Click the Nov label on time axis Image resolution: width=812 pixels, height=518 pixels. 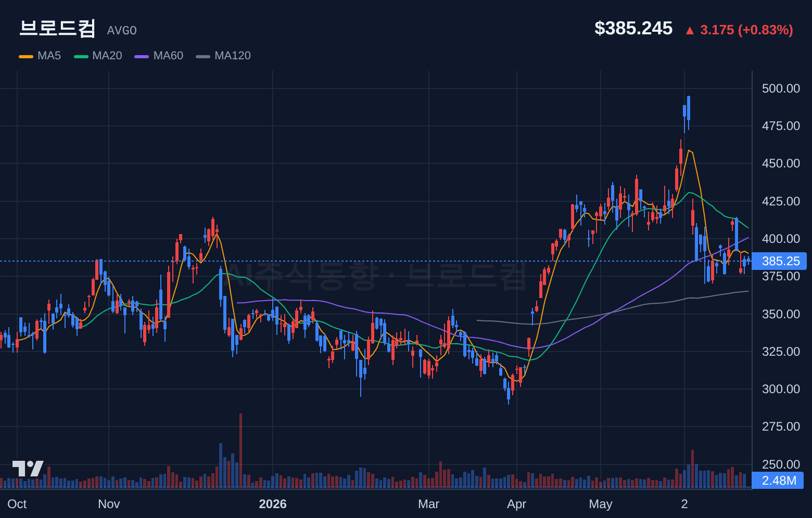coord(109,504)
